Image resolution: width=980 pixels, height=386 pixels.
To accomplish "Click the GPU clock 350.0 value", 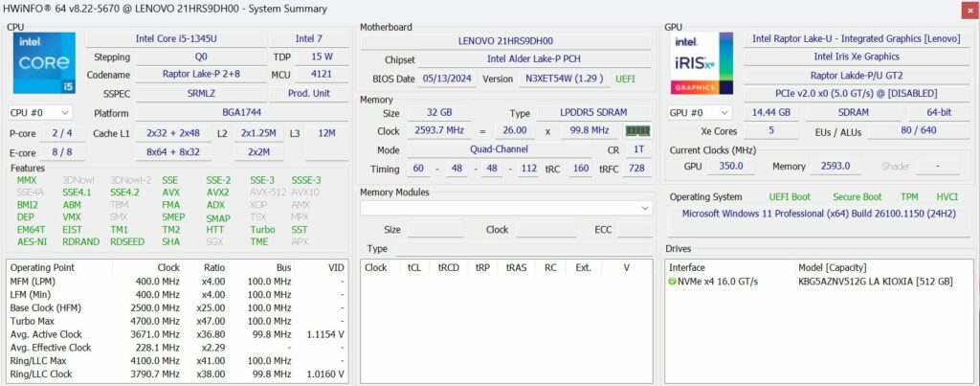I will point(730,167).
